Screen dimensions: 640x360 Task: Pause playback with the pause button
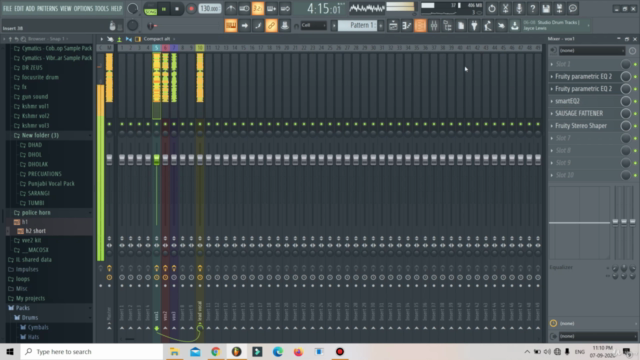click(x=164, y=9)
